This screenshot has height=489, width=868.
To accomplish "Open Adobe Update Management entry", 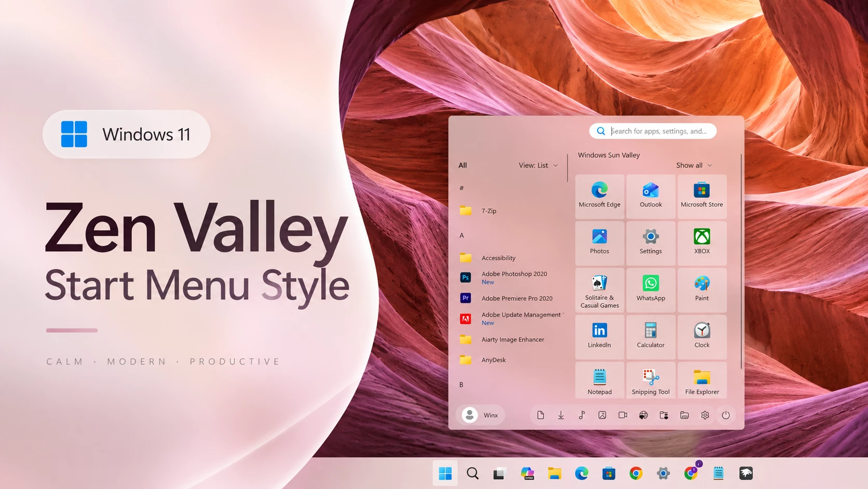I will tap(511, 319).
